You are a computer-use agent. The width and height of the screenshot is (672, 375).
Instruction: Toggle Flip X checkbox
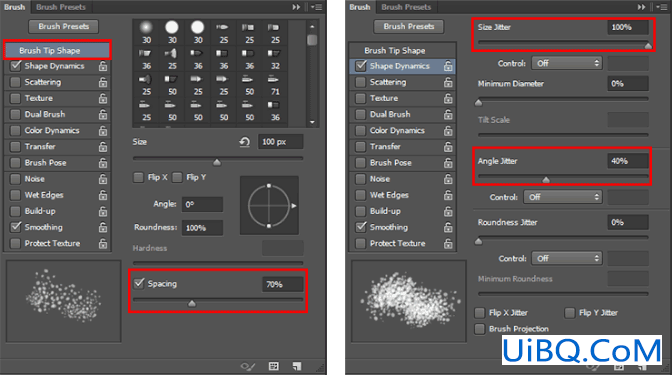click(138, 177)
